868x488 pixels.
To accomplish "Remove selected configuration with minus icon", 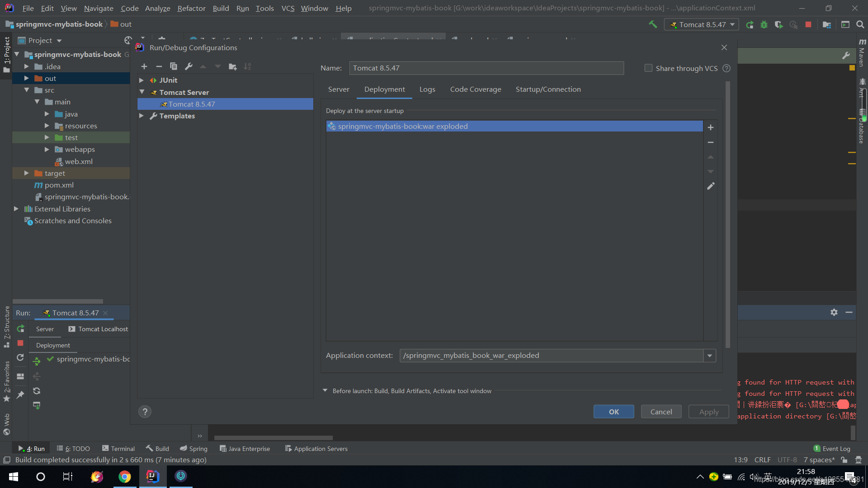I will [x=159, y=66].
